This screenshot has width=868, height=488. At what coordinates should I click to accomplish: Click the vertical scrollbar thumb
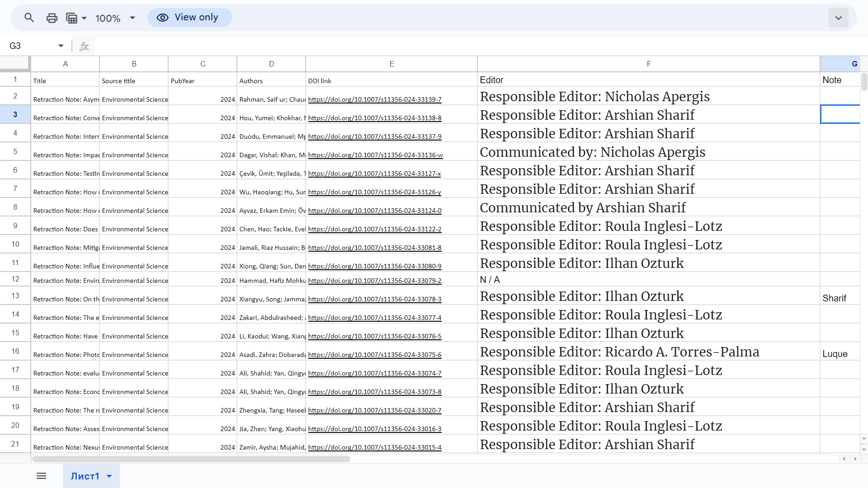(x=864, y=82)
